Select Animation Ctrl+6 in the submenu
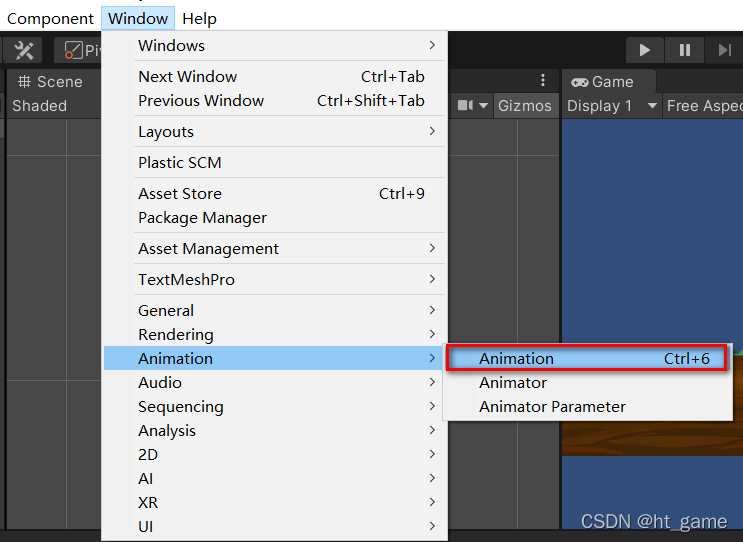The height and width of the screenshot is (542, 743). pos(586,358)
